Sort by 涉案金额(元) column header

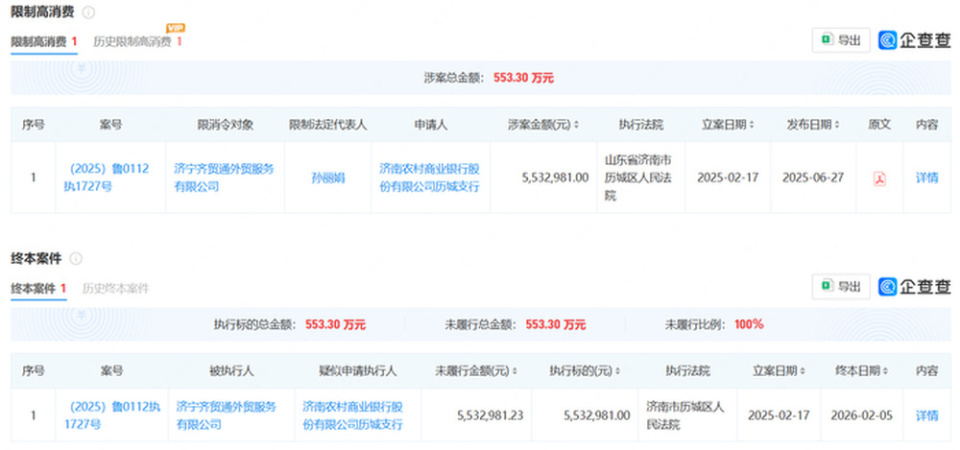point(543,125)
